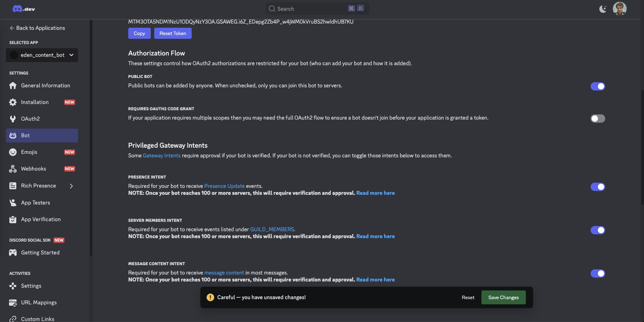Turn off Presence Intent toggle
The height and width of the screenshot is (322, 644).
[x=598, y=187]
